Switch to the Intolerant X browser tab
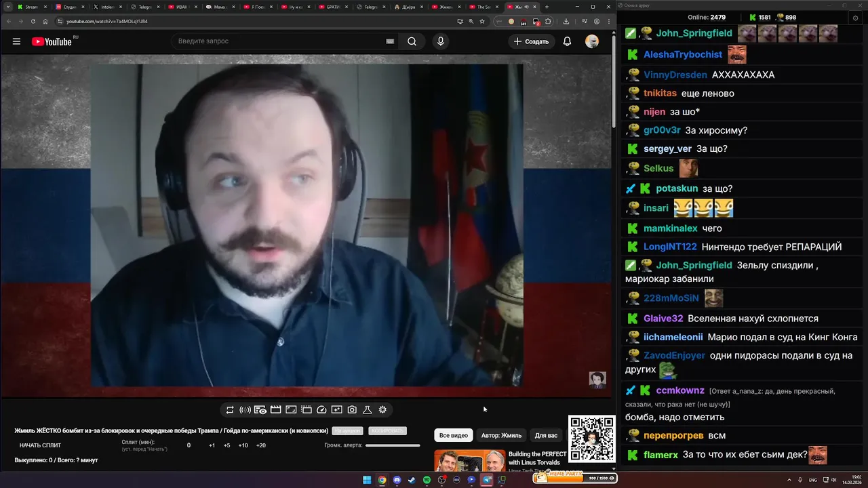 point(108,7)
